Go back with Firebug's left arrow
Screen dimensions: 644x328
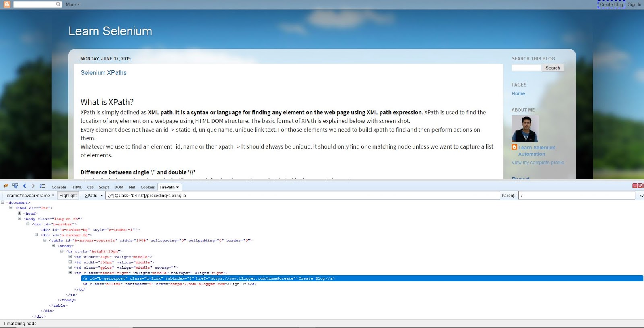[25, 186]
